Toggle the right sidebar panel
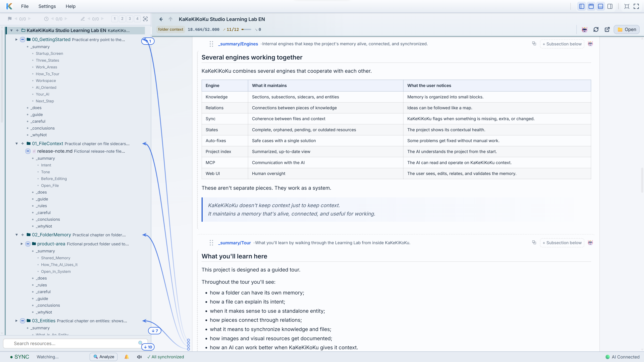Image resolution: width=644 pixels, height=362 pixels. point(610,6)
